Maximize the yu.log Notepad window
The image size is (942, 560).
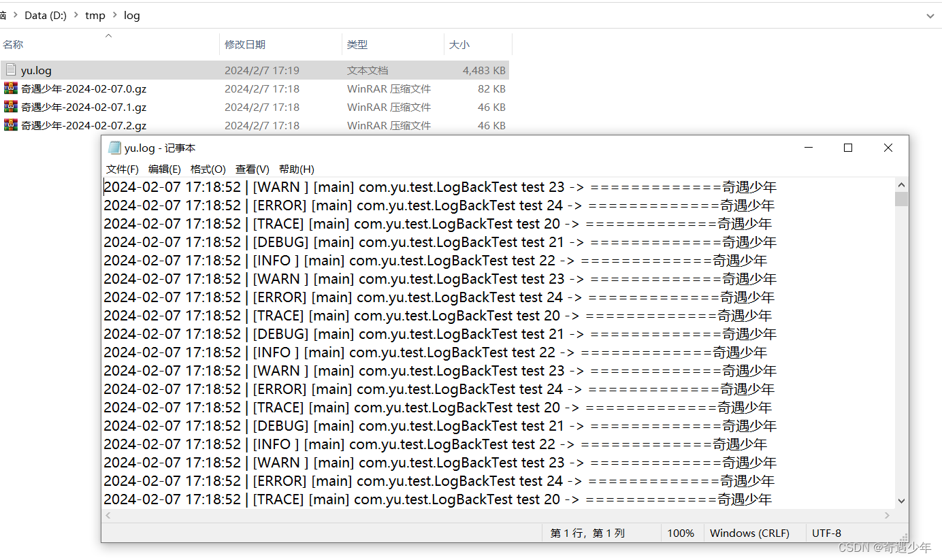click(848, 148)
